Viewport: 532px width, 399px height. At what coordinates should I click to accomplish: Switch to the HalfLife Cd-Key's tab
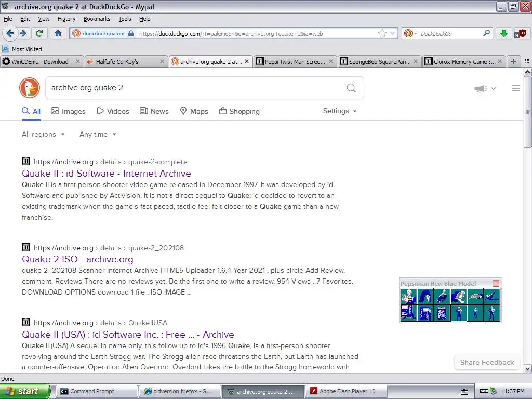pyautogui.click(x=117, y=61)
